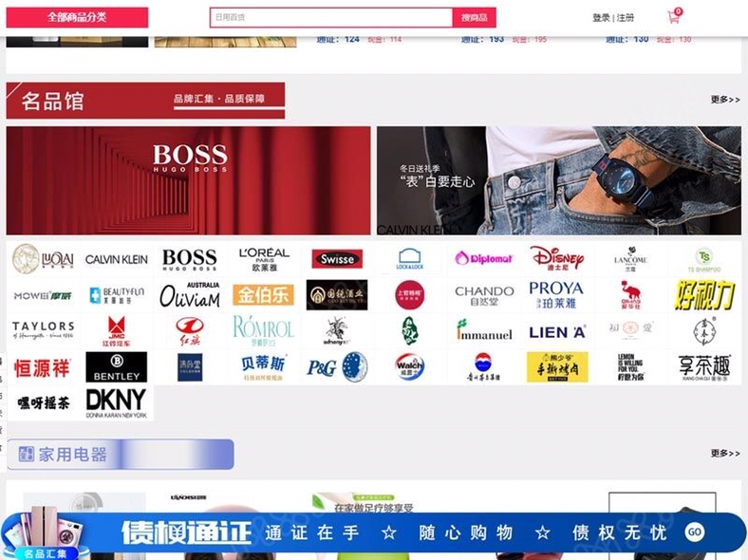The height and width of the screenshot is (560, 748).
Task: Open the shopping cart icon
Action: point(675,17)
